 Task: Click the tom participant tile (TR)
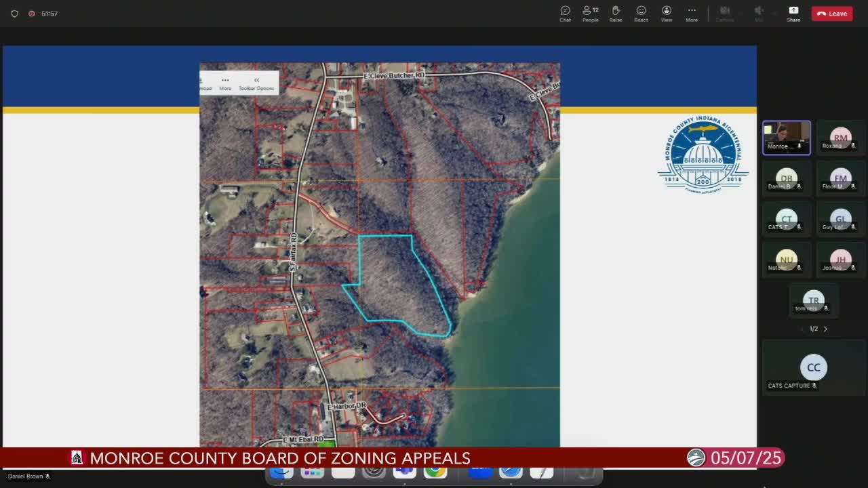[x=813, y=302]
